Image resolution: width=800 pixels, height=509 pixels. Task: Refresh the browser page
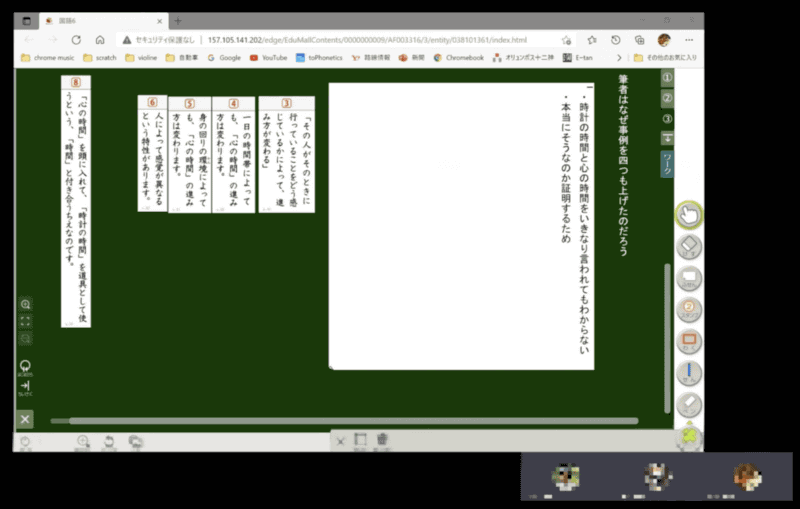coord(76,40)
